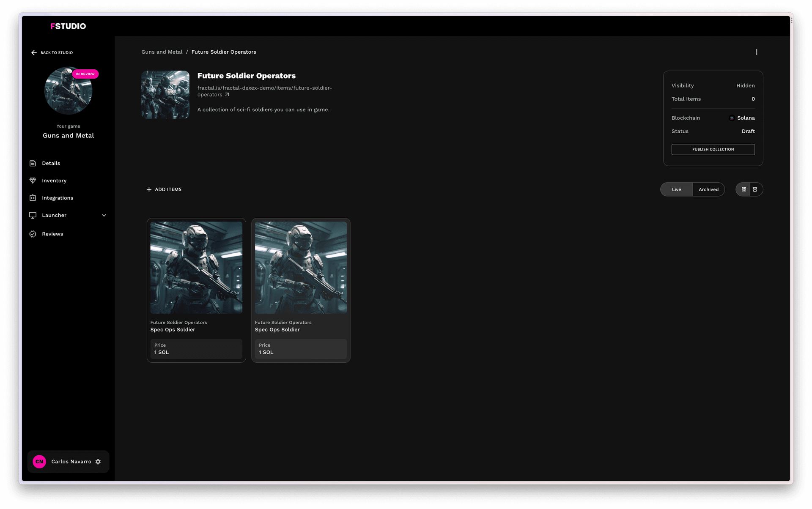812x509 pixels.
Task: Open the Details icon in sidebar
Action: pyautogui.click(x=33, y=163)
